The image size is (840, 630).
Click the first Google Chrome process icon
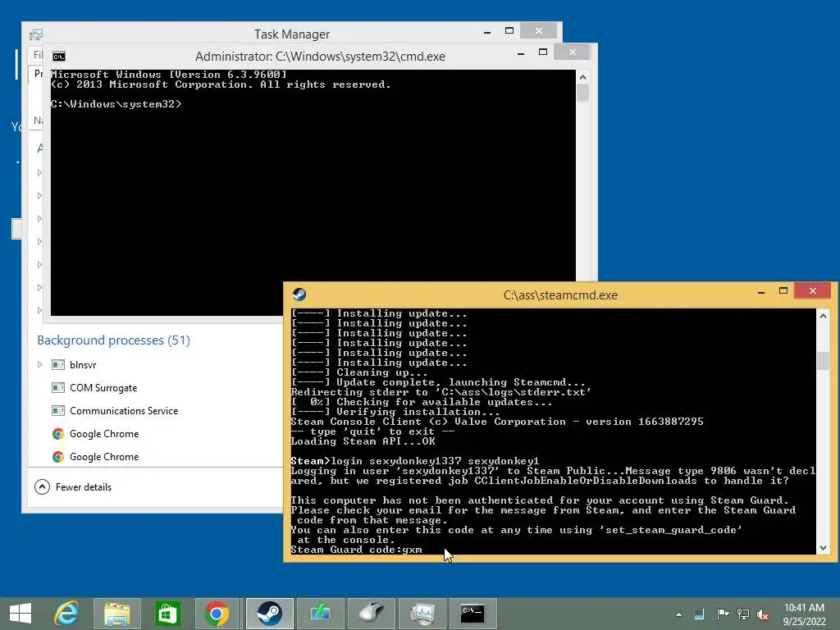58,433
